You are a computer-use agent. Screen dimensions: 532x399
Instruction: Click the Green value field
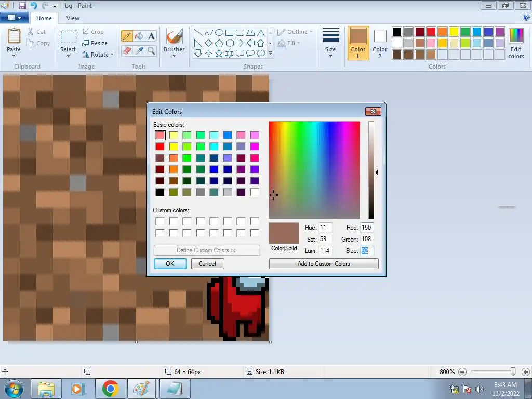367,239
